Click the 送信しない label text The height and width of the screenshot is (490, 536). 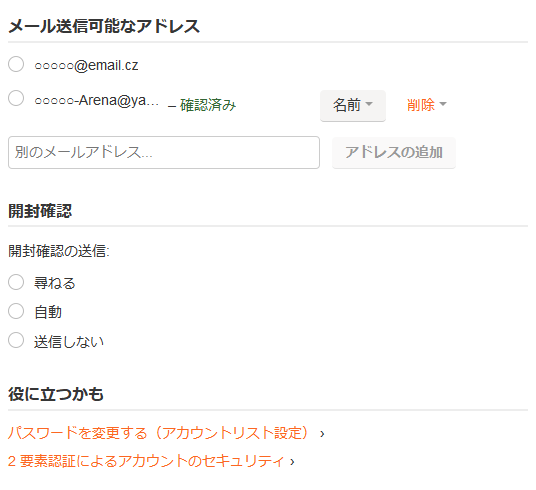(69, 342)
